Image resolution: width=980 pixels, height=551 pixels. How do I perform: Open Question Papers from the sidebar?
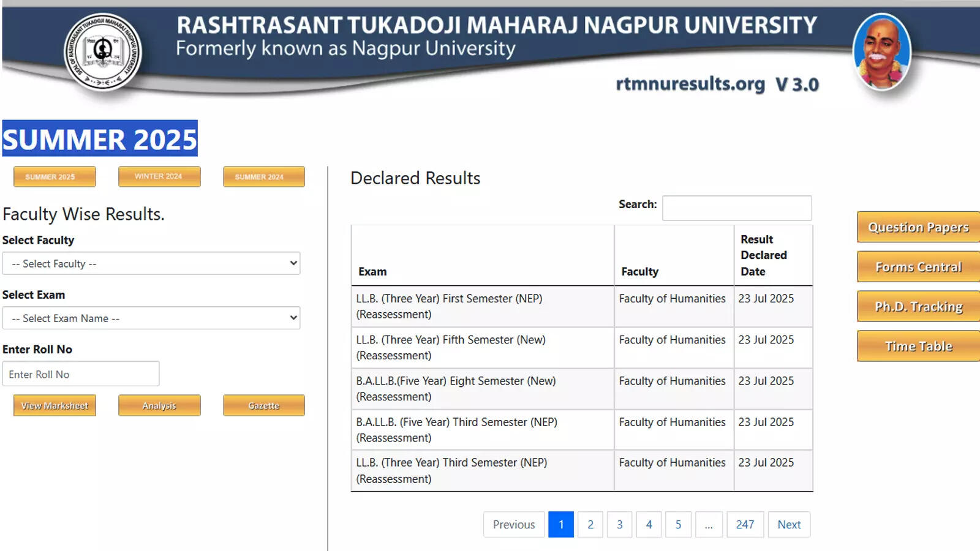pyautogui.click(x=917, y=227)
